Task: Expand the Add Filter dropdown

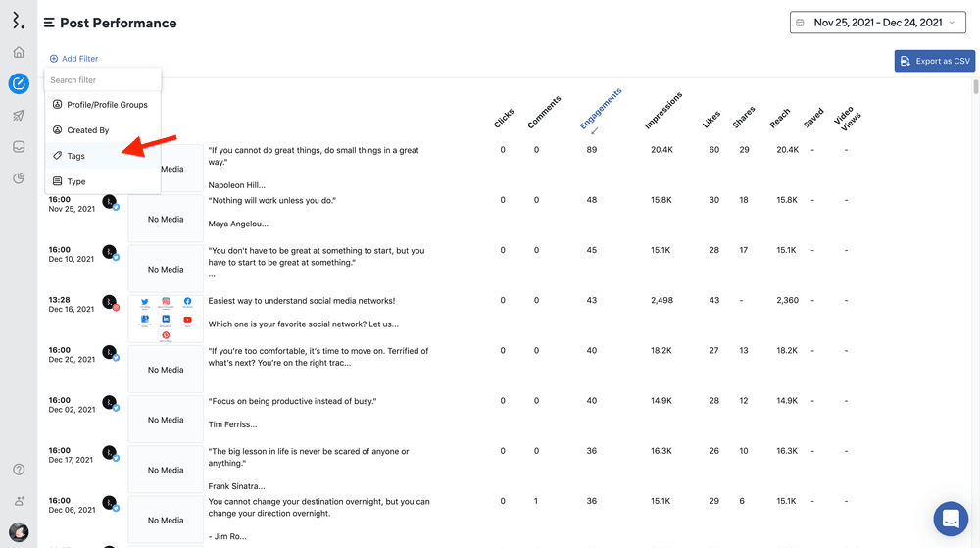Action: pyautogui.click(x=74, y=59)
